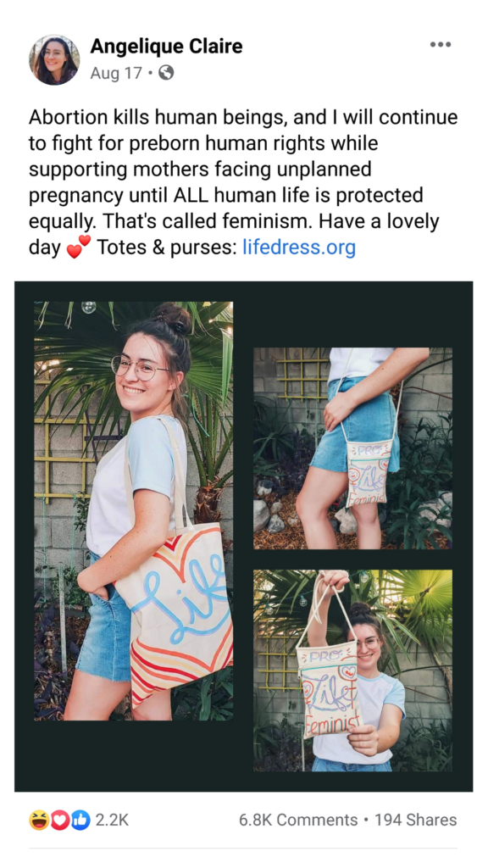This screenshot has height=868, width=488.
Task: Click the blue thumbs-up Like reaction icon
Action: [80, 820]
